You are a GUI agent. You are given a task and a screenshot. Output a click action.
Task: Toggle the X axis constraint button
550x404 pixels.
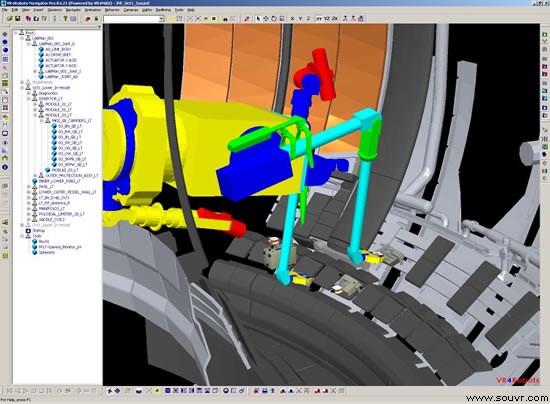[x=292, y=19]
